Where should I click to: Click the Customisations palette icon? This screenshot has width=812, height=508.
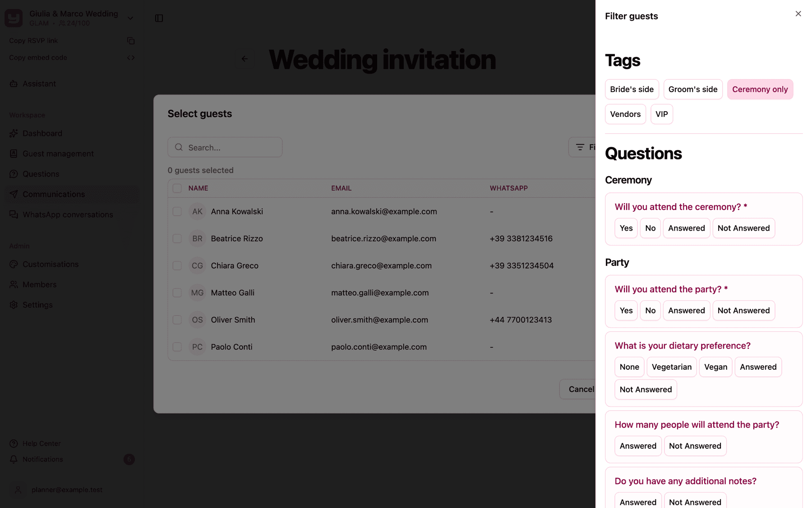14,264
